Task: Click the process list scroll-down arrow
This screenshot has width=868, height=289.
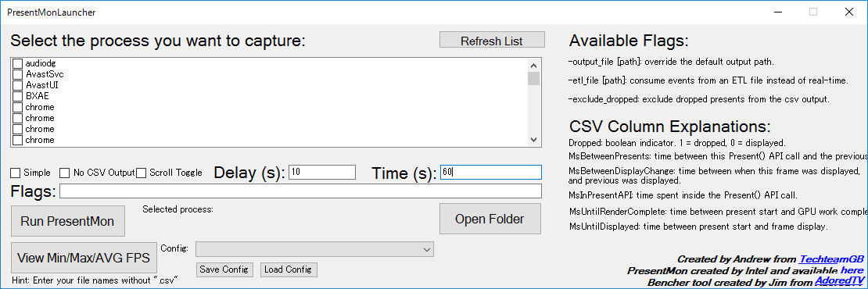Action: (x=533, y=140)
